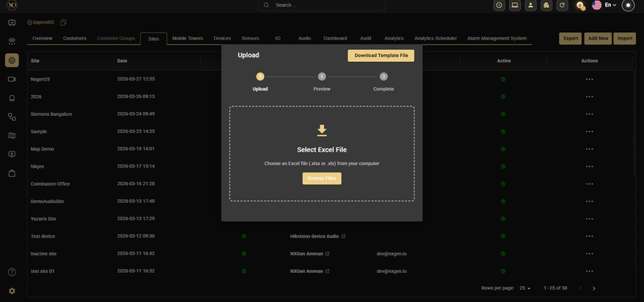644x302 pixels.
Task: Click the green status dot in the Test device row
Action: coord(244,236)
